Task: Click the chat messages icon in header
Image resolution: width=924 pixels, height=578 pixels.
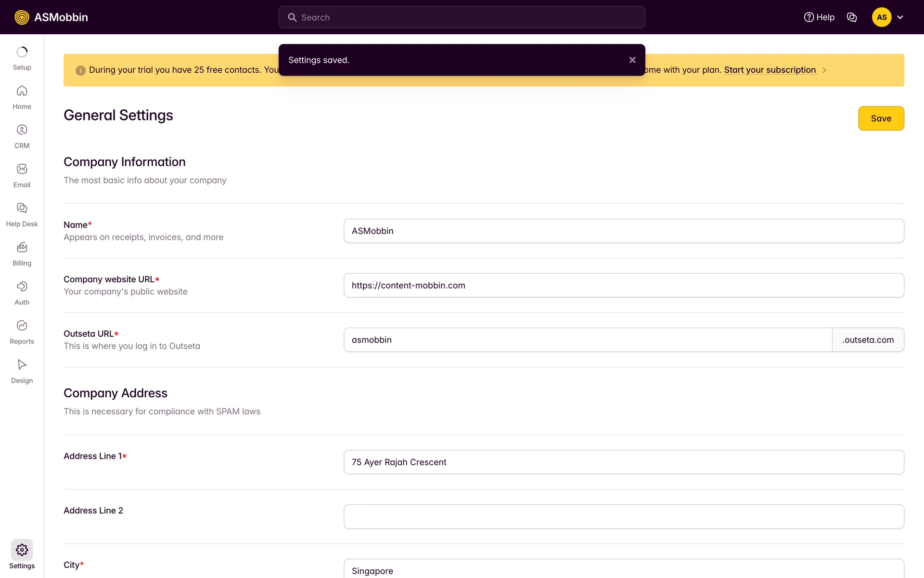Action: (x=851, y=17)
